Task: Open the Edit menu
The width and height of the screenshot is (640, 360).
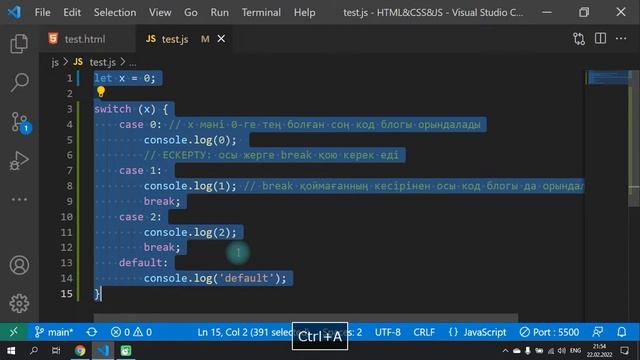Action: pos(72,13)
